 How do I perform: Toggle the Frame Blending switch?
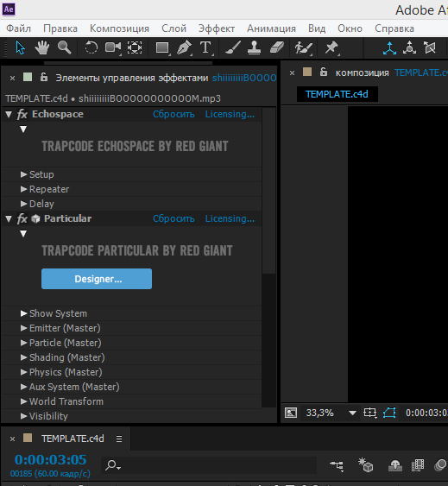coord(418,465)
